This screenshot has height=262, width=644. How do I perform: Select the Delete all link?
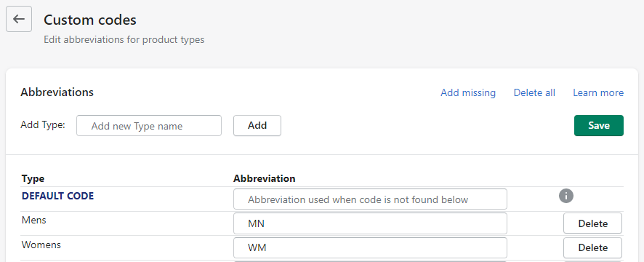pyautogui.click(x=534, y=93)
